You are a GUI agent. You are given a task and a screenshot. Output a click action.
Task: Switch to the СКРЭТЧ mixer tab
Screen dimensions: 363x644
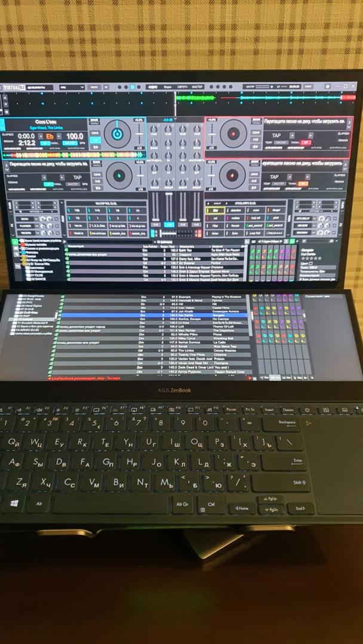click(x=183, y=87)
